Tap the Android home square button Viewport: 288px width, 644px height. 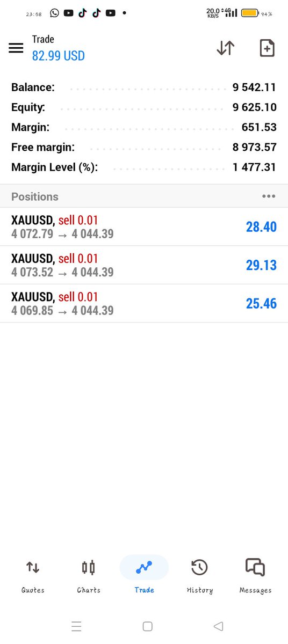point(148,626)
